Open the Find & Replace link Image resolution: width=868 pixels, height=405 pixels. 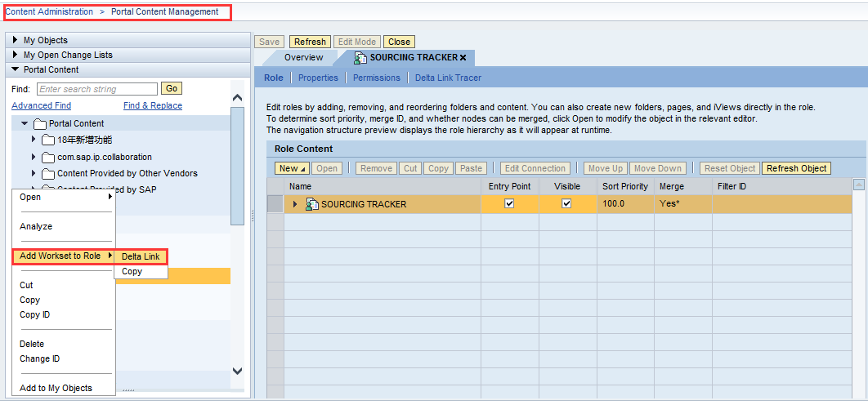153,105
